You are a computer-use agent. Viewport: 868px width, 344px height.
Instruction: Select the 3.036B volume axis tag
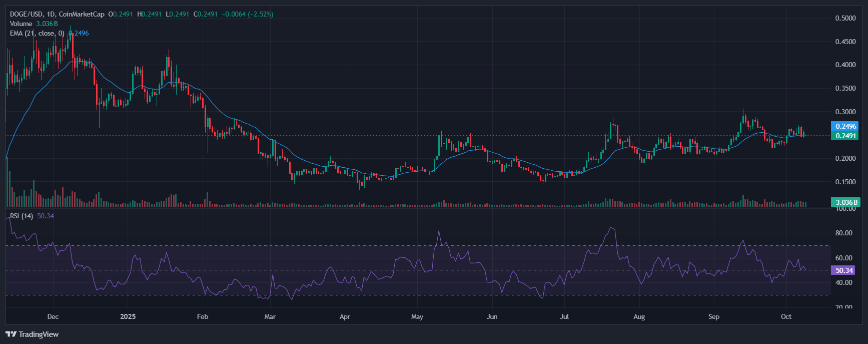845,202
